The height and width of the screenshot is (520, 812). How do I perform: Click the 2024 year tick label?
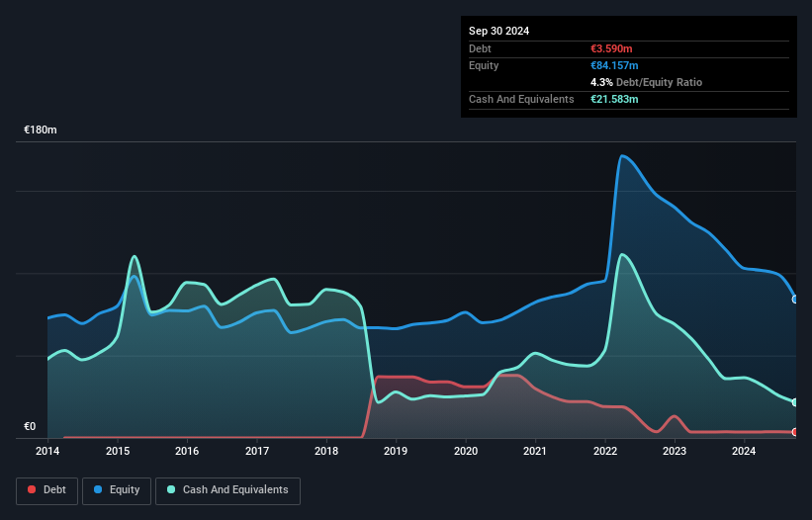[744, 452]
